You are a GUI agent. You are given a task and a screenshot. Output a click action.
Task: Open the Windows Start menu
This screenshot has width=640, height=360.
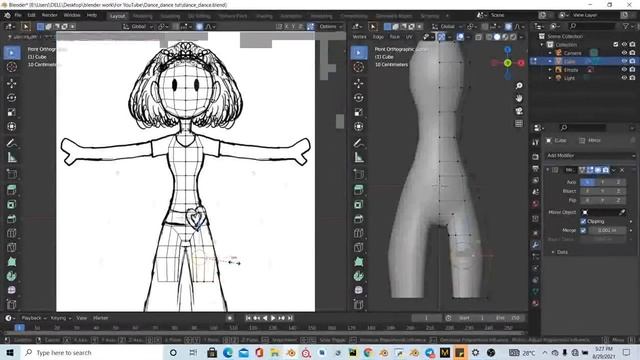[10, 353]
